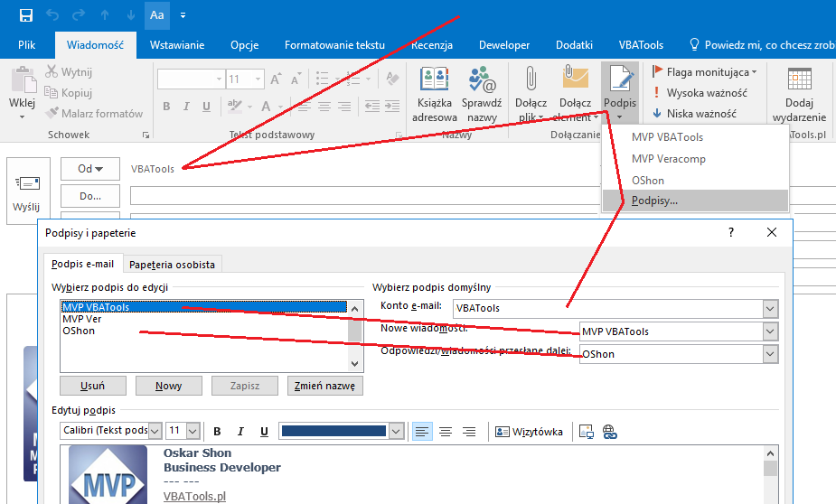Open the Od sender dropdown

tap(90, 169)
